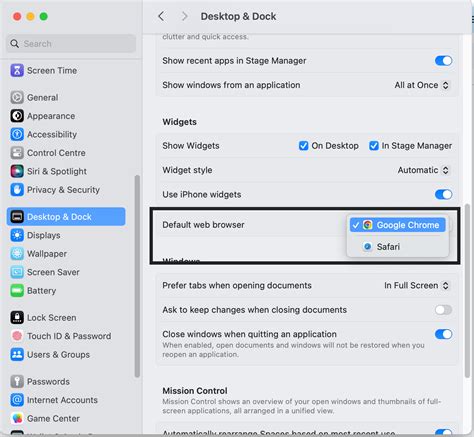Open General settings pane

pyautogui.click(x=66, y=97)
